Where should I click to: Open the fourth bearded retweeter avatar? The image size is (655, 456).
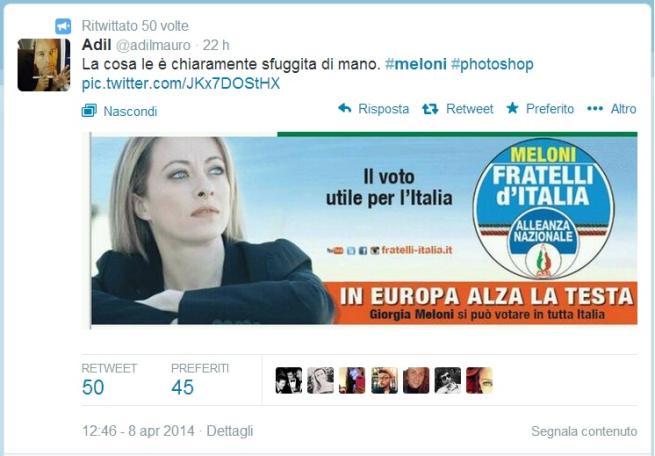384,380
